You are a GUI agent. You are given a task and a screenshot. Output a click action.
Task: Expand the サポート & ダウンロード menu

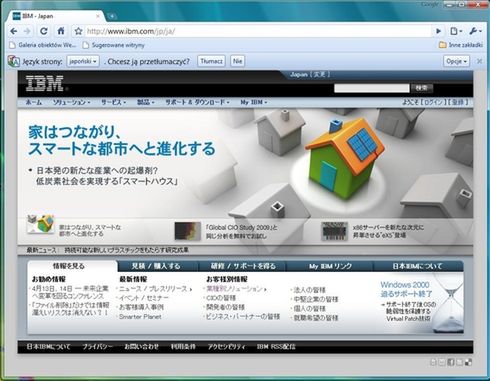[197, 102]
